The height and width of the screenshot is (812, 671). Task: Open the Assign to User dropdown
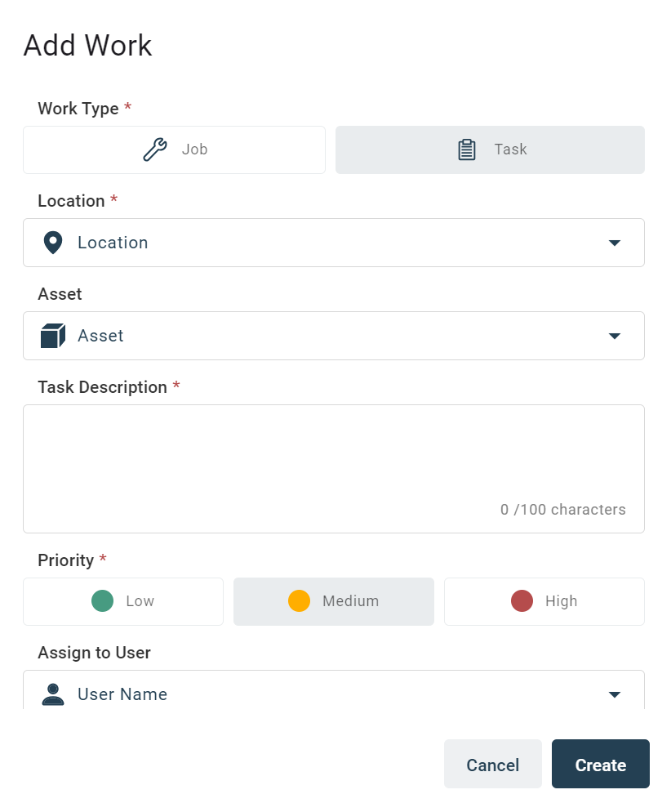pyautogui.click(x=333, y=694)
